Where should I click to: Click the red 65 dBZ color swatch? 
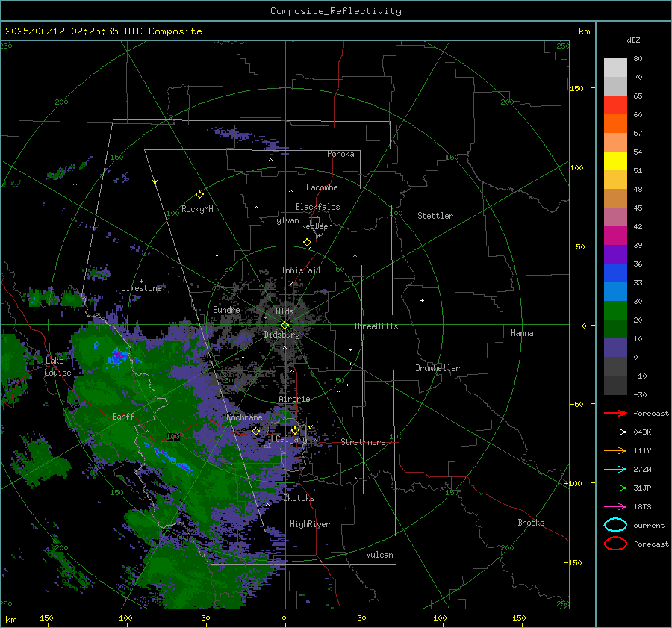coord(615,105)
